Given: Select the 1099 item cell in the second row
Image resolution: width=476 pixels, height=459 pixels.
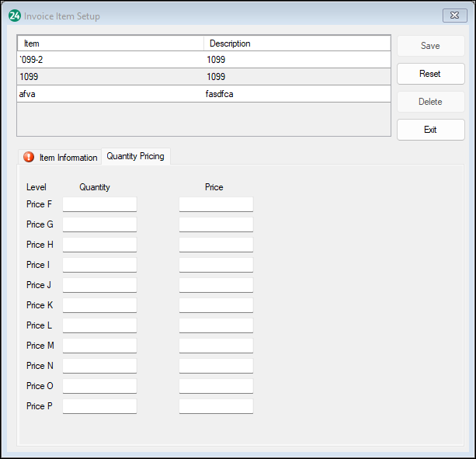Looking at the screenshot, I should [110, 76].
